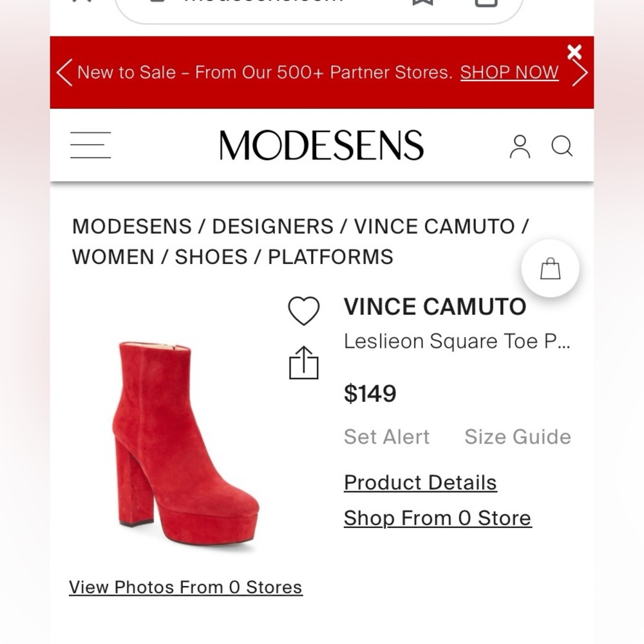The height and width of the screenshot is (644, 644).
Task: Open the browser tabs icon
Action: (x=485, y=3)
